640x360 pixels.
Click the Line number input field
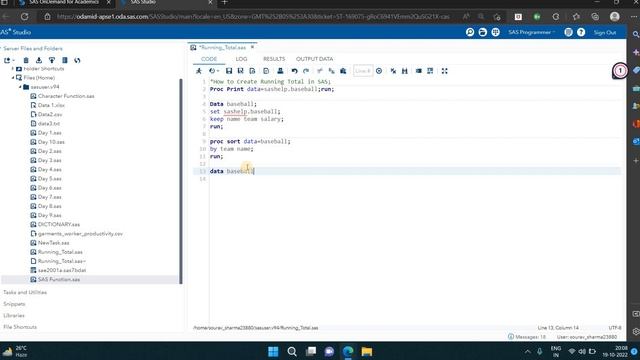362,71
